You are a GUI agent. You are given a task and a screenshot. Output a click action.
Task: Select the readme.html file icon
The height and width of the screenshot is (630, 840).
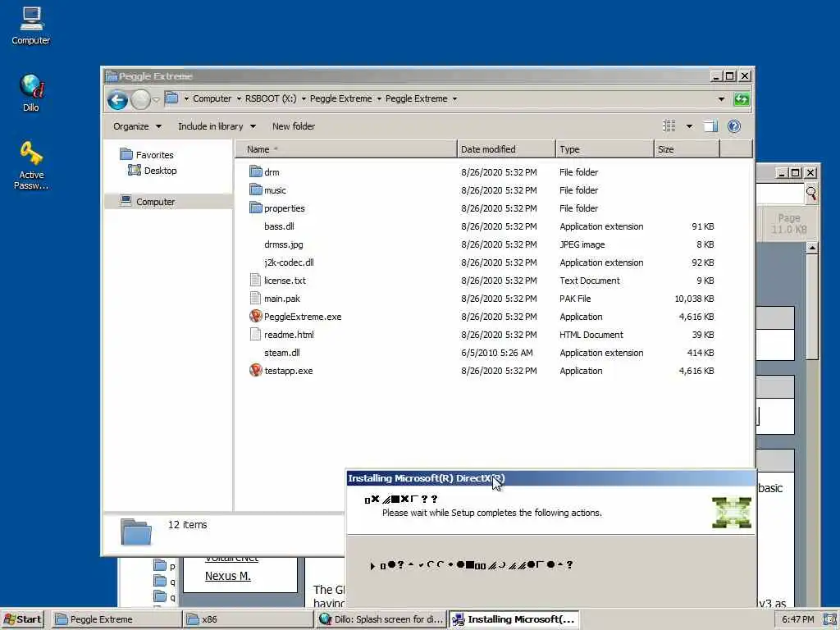coord(256,335)
